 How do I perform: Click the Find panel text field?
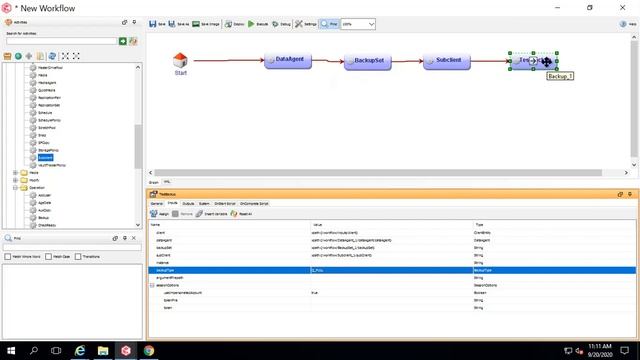coord(72,247)
